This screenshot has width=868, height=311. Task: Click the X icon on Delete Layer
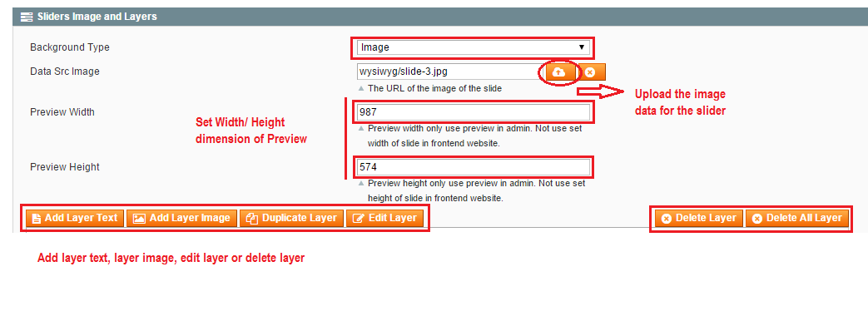click(x=667, y=219)
